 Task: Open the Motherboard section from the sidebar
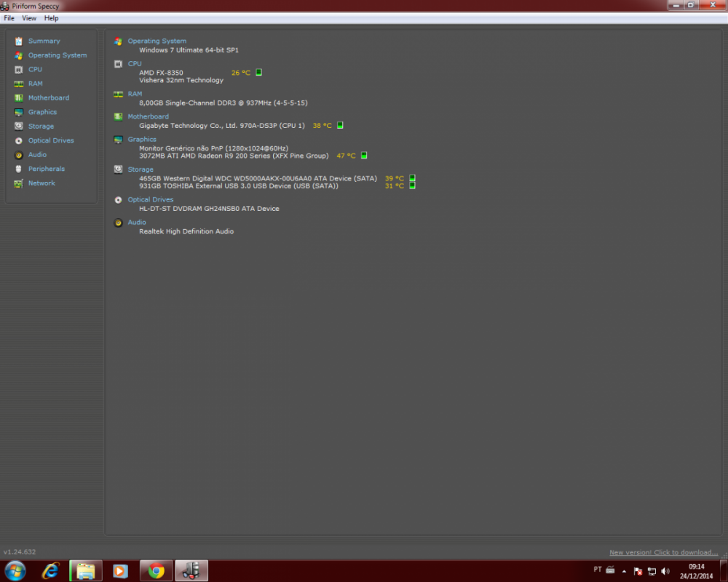pos(48,98)
